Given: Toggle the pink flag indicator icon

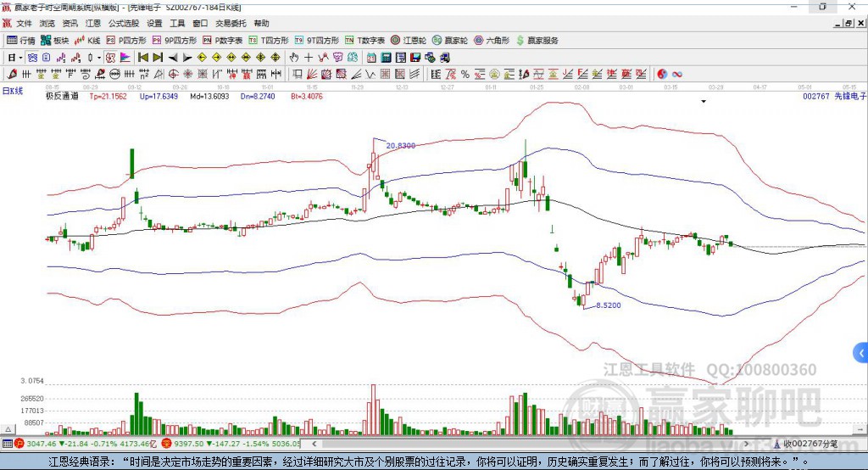Looking at the screenshot, I should tap(125, 58).
